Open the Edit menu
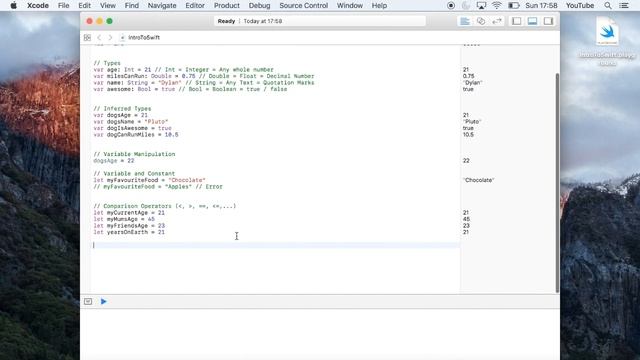Viewport: 640px width, 360px height. [84, 5]
